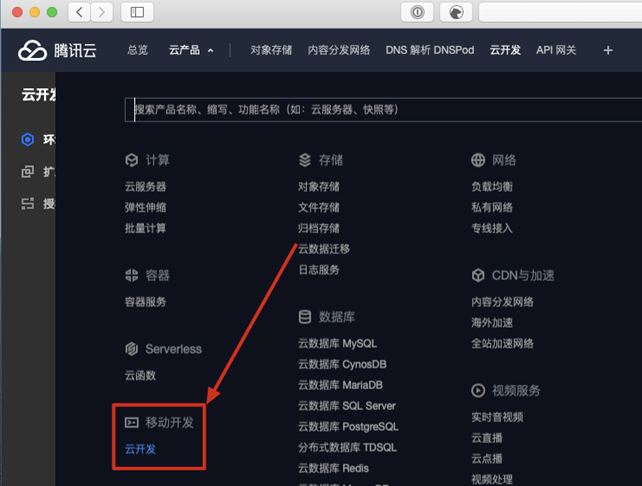The width and height of the screenshot is (642, 486).
Task: Open 云数据库 CynosDB
Action: (x=342, y=364)
